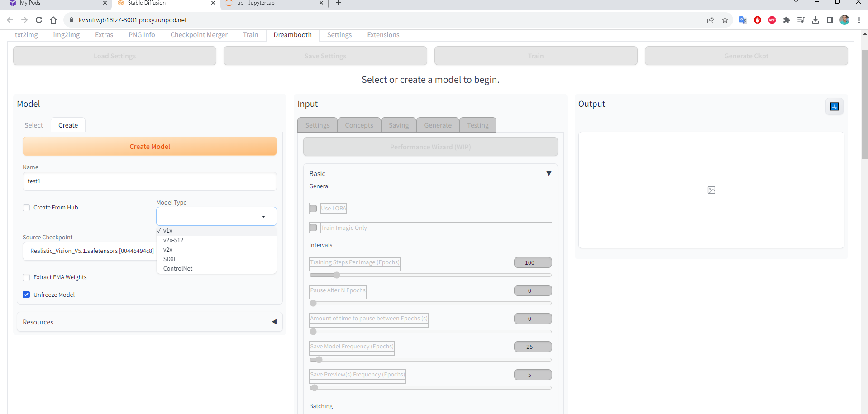Viewport: 868px width, 414px height.
Task: Open the Concepts tab in Input panel
Action: pyautogui.click(x=359, y=125)
